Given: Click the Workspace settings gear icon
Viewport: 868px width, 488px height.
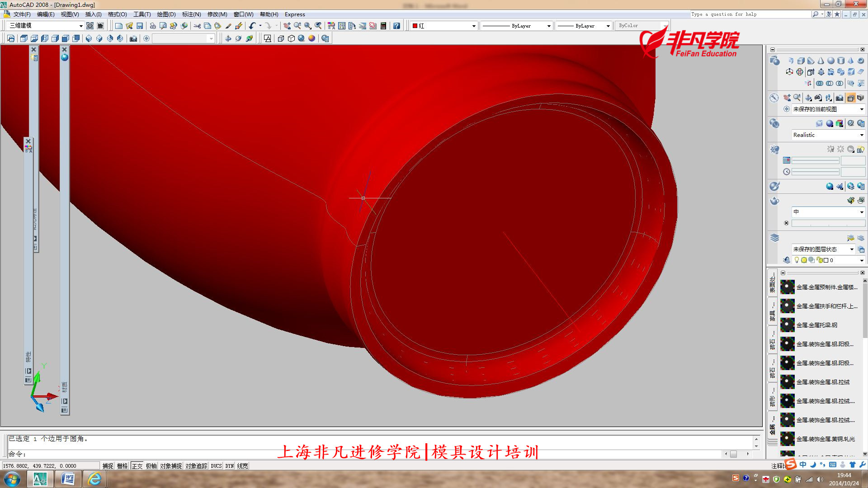Looking at the screenshot, I should [90, 26].
